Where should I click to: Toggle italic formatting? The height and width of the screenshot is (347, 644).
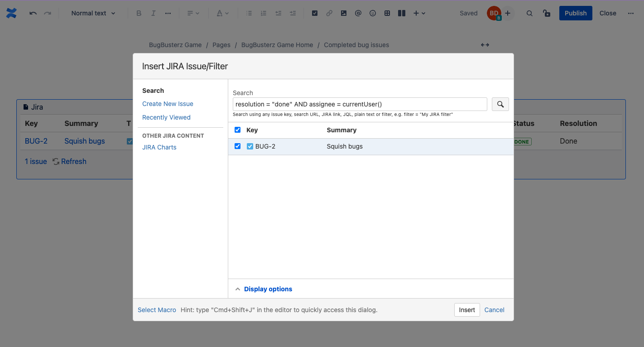click(154, 13)
